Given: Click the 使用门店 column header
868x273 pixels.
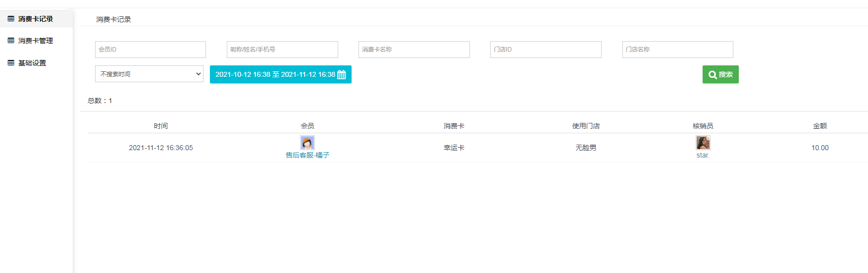Looking at the screenshot, I should click(x=586, y=126).
